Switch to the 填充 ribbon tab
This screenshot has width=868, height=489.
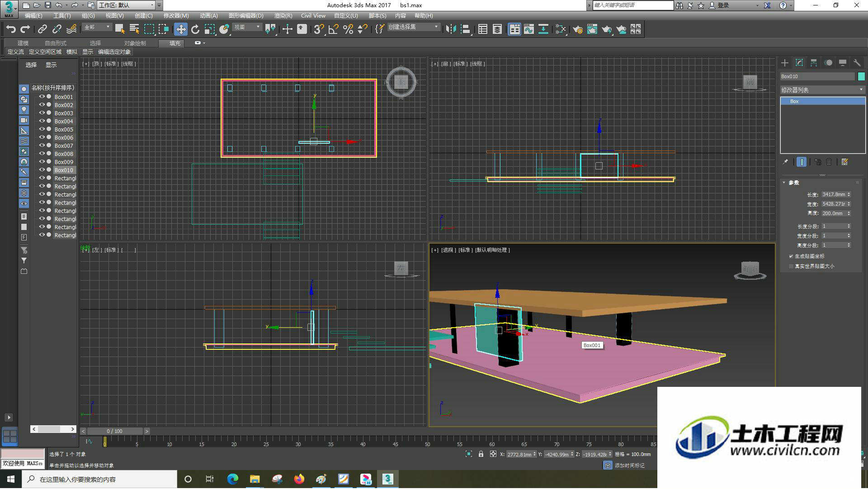click(175, 43)
